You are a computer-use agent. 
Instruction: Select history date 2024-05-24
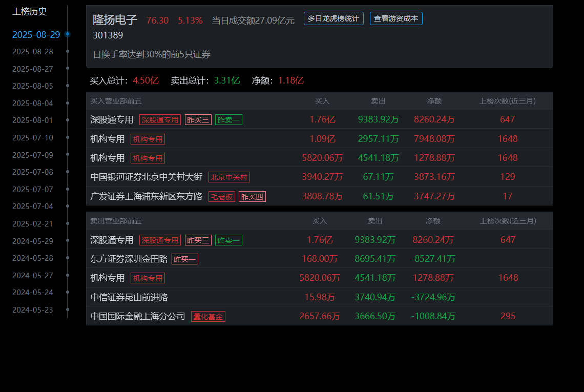click(33, 293)
